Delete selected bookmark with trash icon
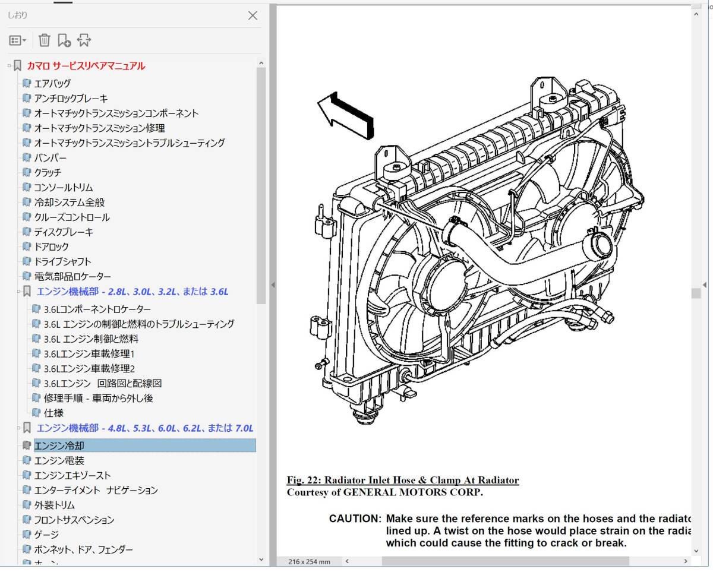713x588 pixels. point(45,40)
